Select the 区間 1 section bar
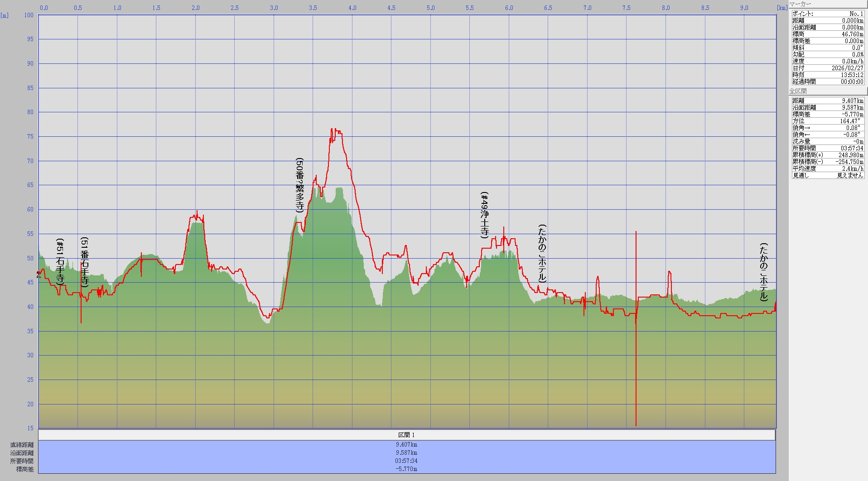 (406, 435)
